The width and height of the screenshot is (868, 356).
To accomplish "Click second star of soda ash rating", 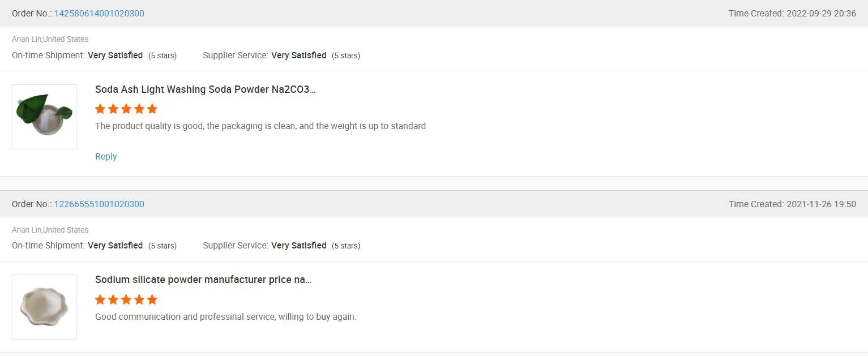I will coord(113,109).
